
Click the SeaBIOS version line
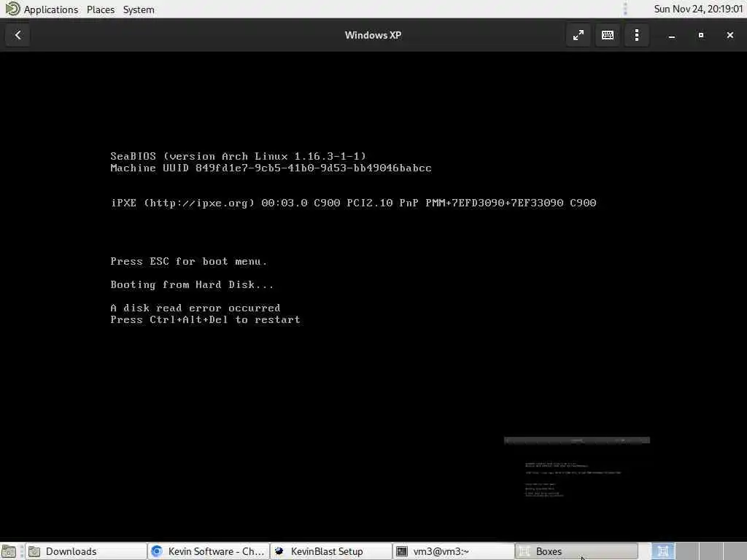coord(239,156)
